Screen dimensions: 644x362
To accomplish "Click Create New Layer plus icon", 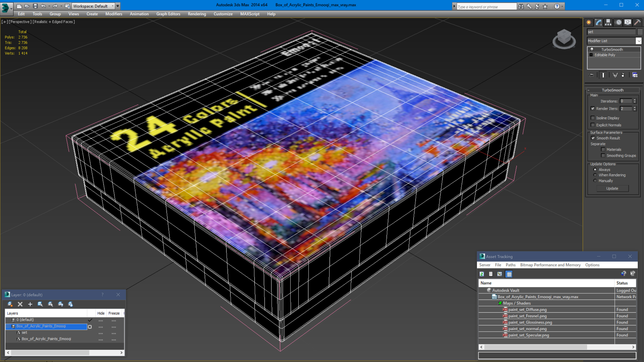I will (30, 304).
